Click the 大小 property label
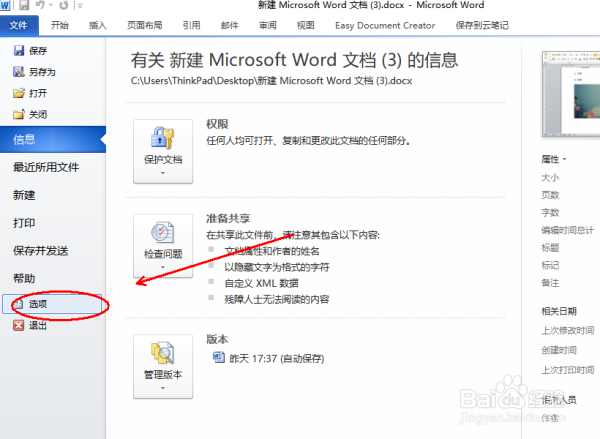 coord(550,178)
